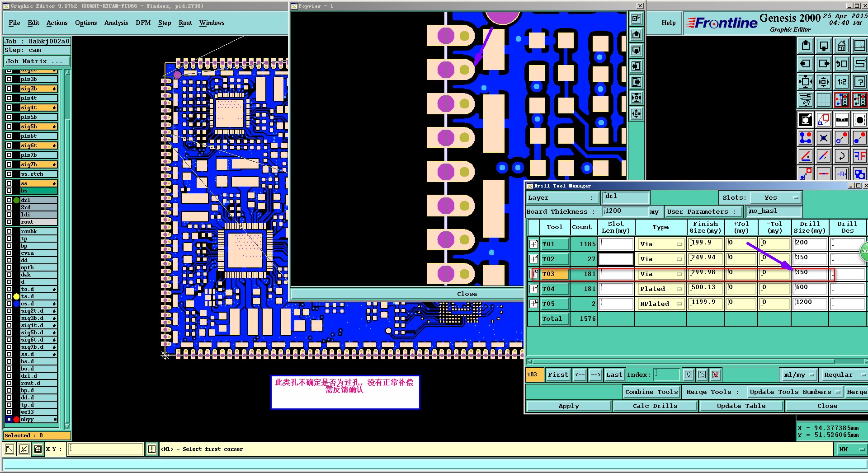The image size is (868, 473).
Task: Open the Rout menu
Action: (x=185, y=23)
